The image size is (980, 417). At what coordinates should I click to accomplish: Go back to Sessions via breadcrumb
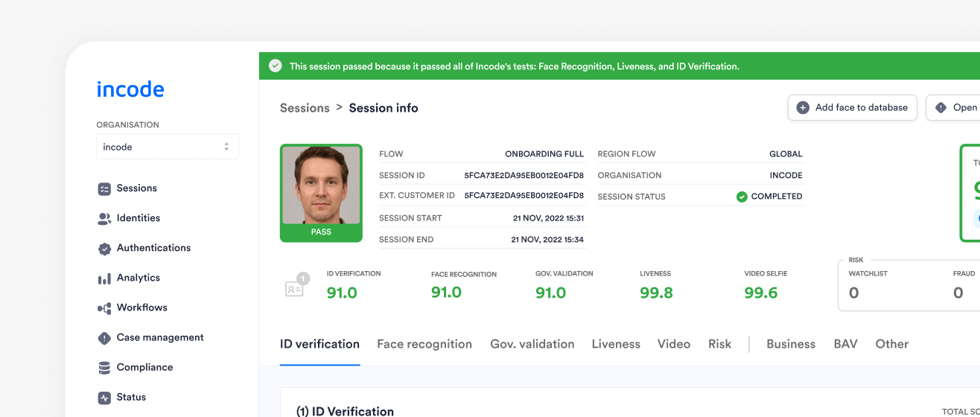(305, 108)
